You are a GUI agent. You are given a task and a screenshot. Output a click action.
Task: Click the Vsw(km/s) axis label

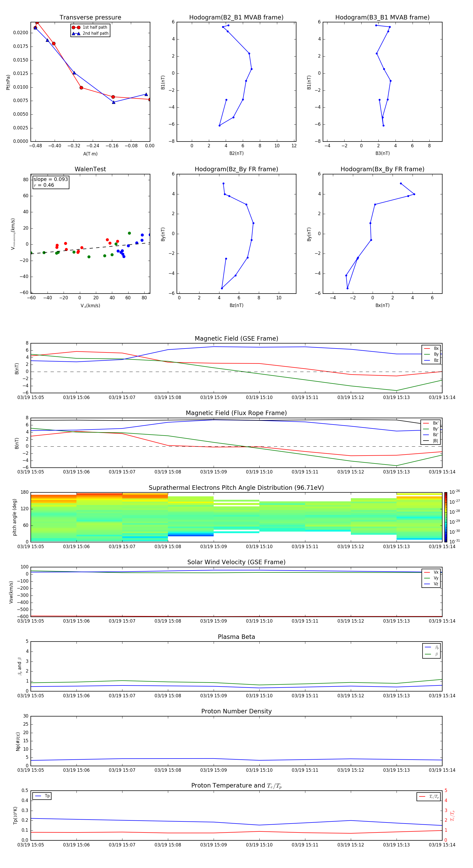11,592
